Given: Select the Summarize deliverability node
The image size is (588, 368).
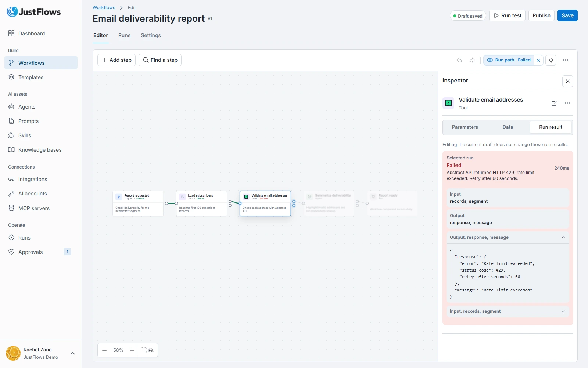Looking at the screenshot, I should (329, 204).
